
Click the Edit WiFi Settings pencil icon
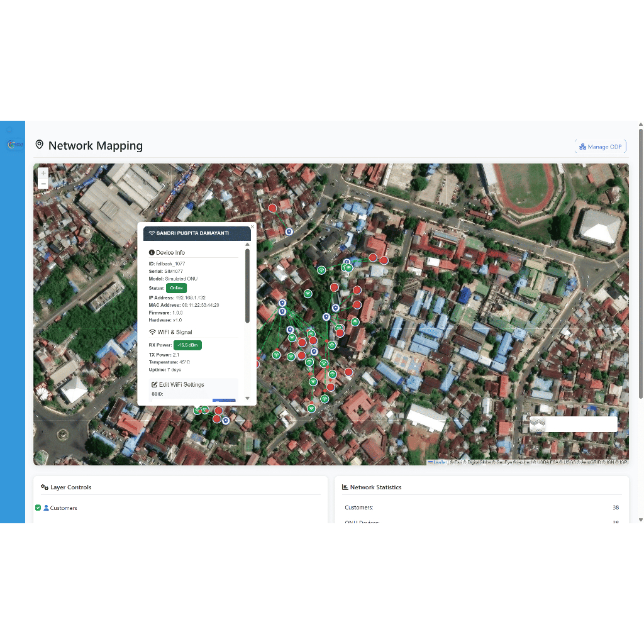click(x=154, y=384)
